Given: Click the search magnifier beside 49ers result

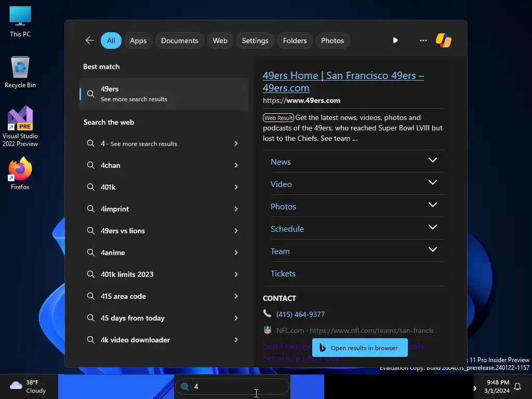Looking at the screenshot, I should pos(90,94).
